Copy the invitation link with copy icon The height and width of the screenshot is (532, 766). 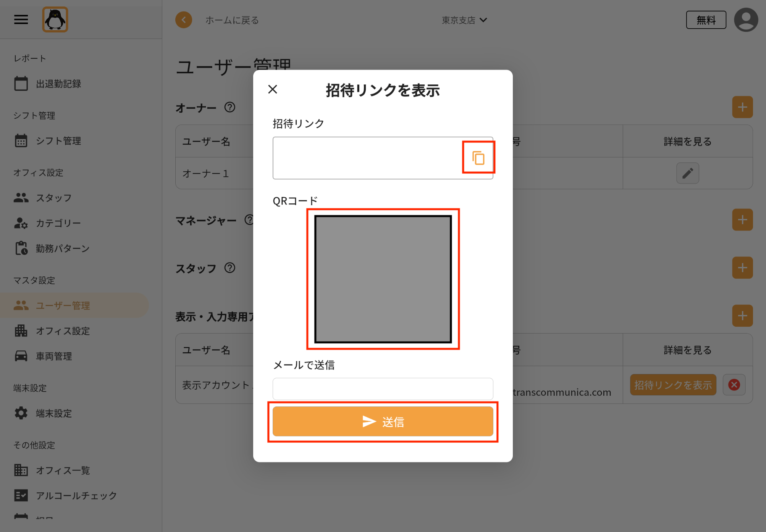pos(478,158)
